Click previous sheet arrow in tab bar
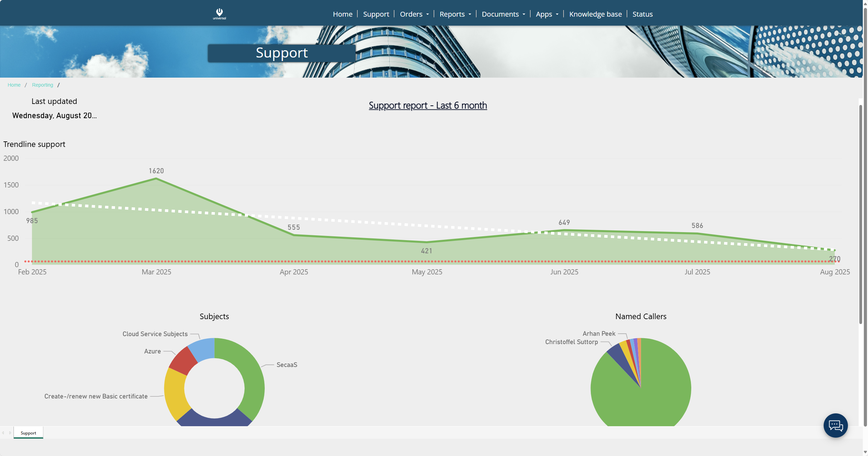The image size is (868, 456). tap(3, 433)
